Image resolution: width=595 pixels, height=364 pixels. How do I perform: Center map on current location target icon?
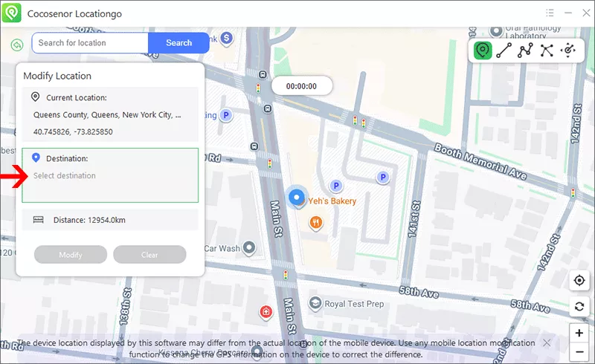[579, 280]
